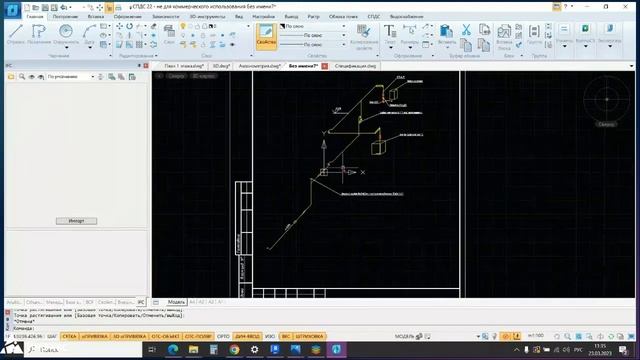
Task: Open the Оформление ribbon tab
Action: (x=128, y=17)
